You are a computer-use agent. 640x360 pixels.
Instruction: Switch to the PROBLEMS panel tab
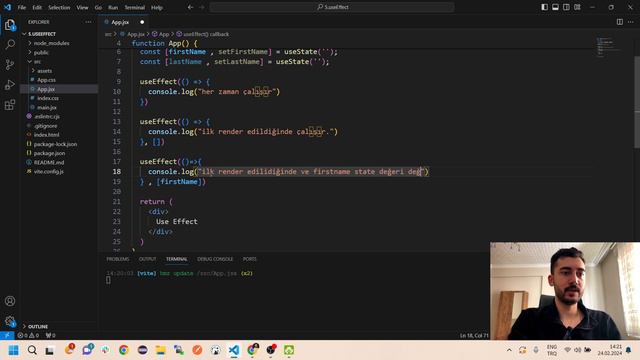118,259
